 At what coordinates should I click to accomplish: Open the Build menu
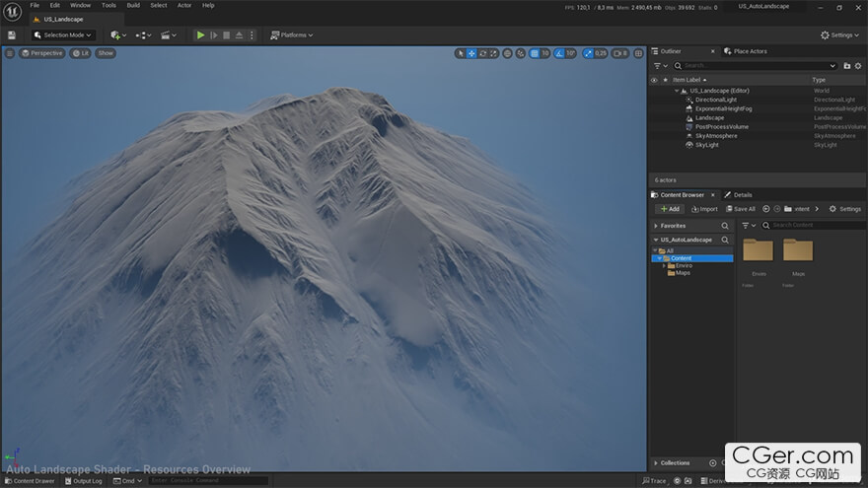tap(133, 6)
